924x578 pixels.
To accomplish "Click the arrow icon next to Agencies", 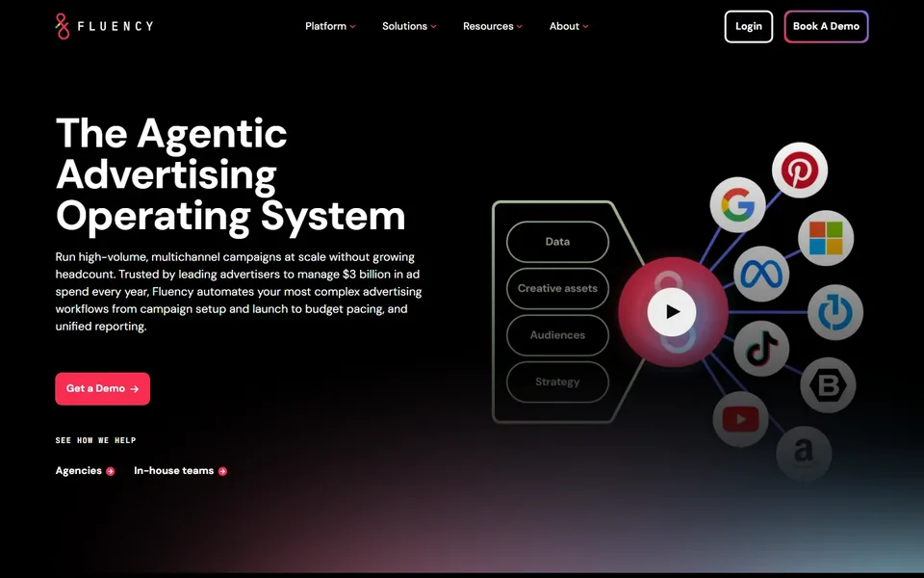I will pyautogui.click(x=110, y=471).
